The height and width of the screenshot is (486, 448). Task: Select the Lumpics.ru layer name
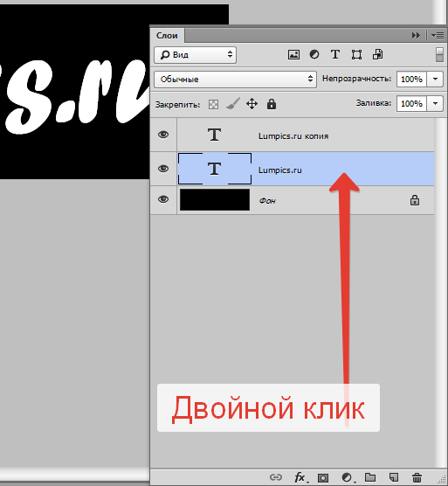click(x=279, y=170)
